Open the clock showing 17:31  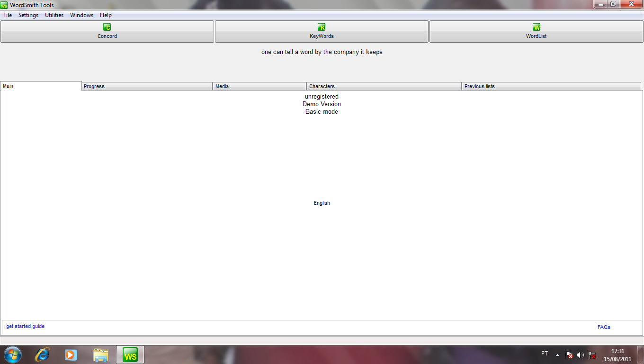[617, 355]
